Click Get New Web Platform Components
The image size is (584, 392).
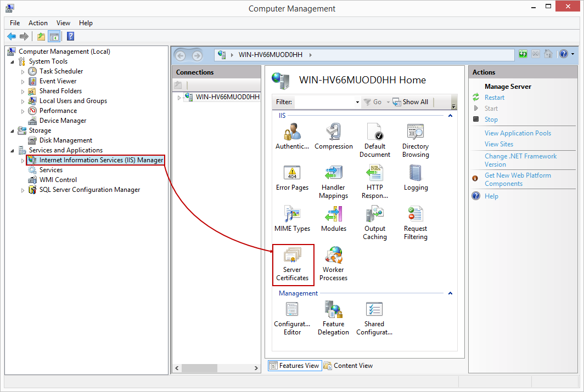518,179
